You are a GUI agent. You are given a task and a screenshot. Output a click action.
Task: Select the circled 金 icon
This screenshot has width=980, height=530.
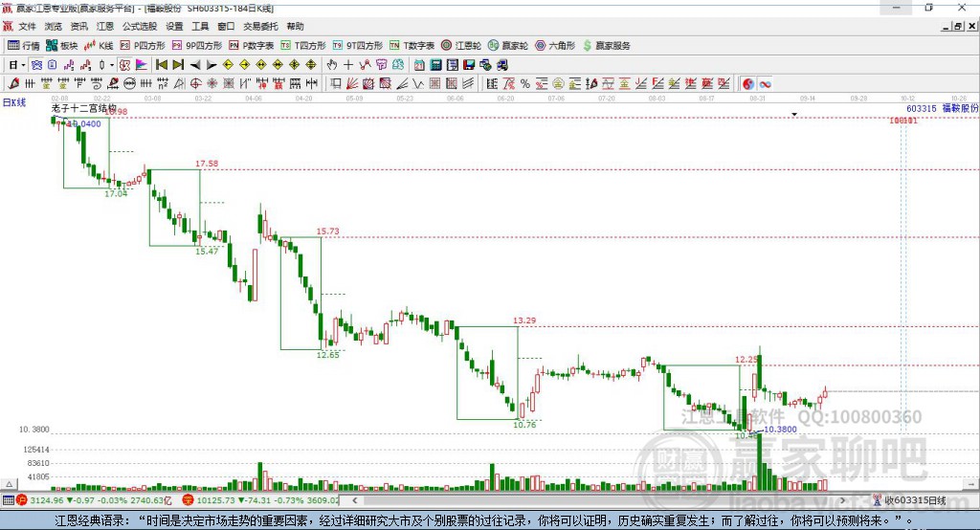coord(558,84)
